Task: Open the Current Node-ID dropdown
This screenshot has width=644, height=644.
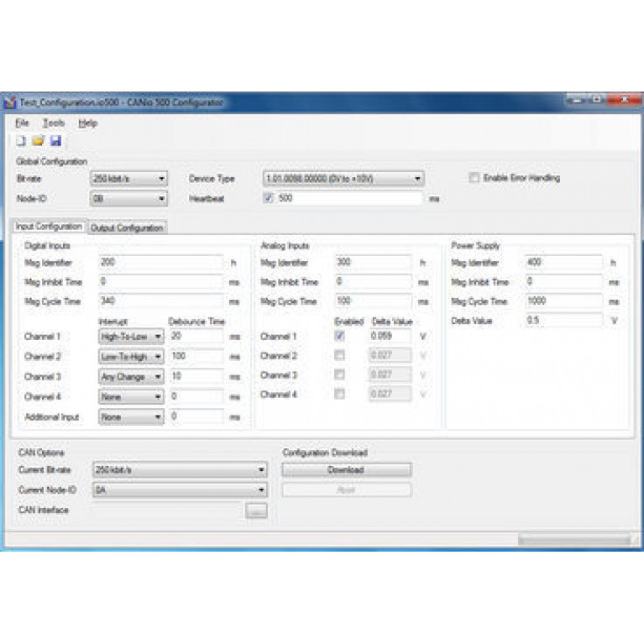Action: [x=180, y=490]
